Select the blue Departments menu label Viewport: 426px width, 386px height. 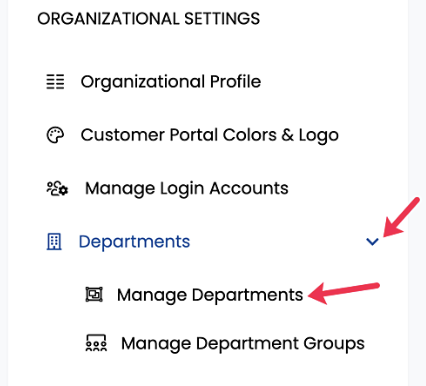(134, 242)
